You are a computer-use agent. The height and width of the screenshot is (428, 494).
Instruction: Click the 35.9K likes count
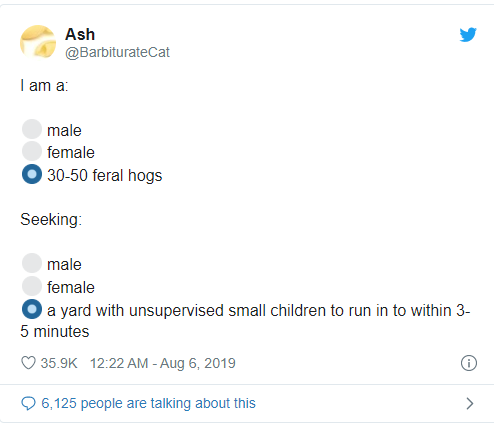pos(59,363)
